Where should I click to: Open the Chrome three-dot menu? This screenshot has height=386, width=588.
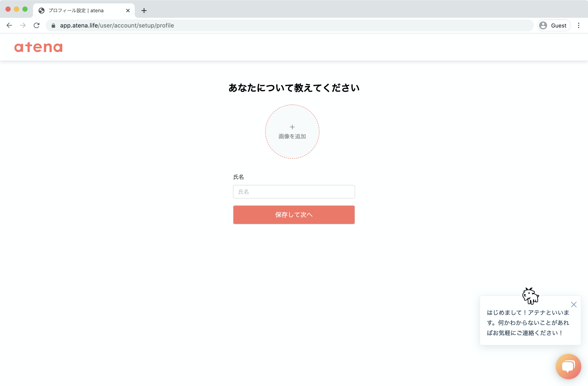coord(579,25)
